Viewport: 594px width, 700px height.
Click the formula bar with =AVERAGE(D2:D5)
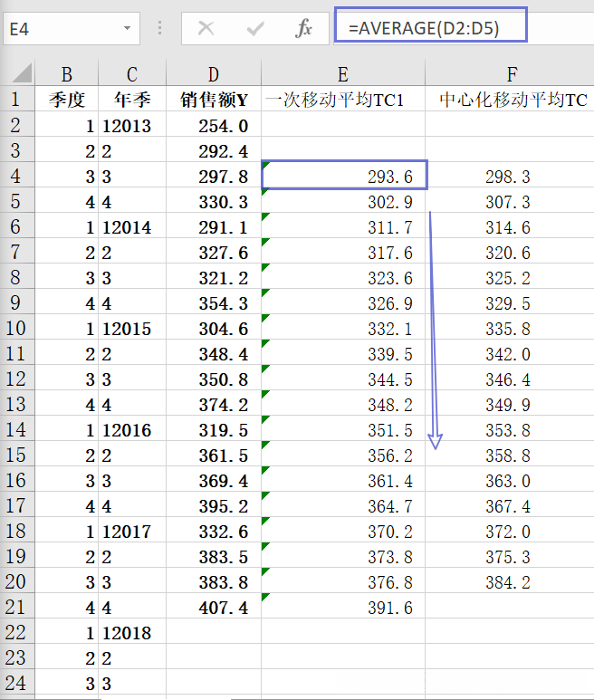tap(431, 25)
